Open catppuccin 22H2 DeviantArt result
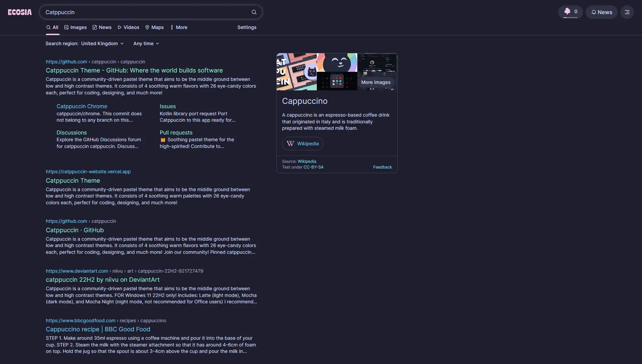 tap(103, 280)
